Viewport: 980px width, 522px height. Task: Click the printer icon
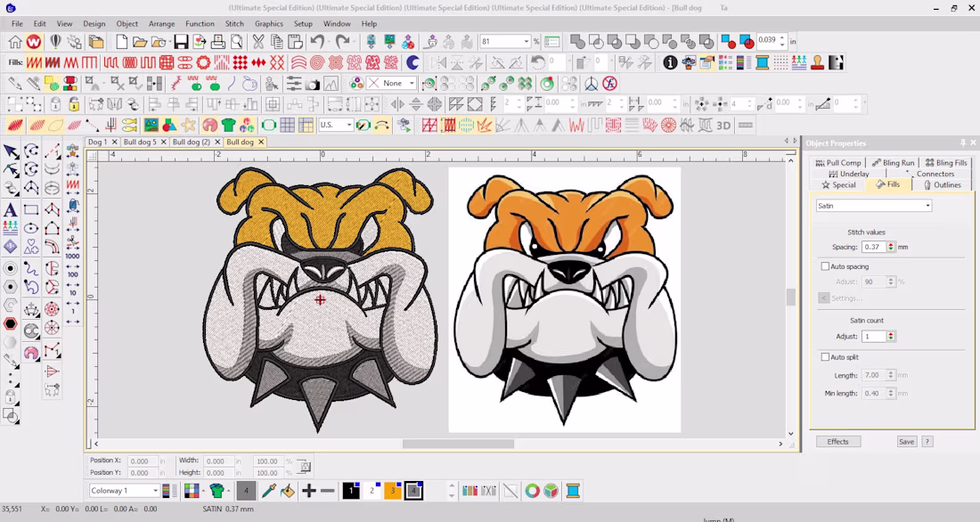[x=217, y=42]
